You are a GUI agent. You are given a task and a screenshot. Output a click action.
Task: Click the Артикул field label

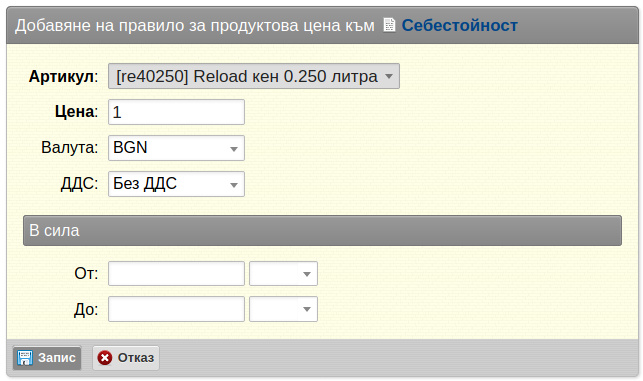coord(64,76)
